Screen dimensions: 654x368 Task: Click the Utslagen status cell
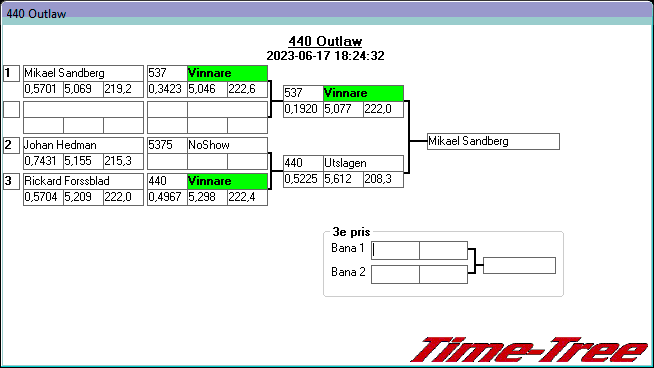tap(363, 163)
